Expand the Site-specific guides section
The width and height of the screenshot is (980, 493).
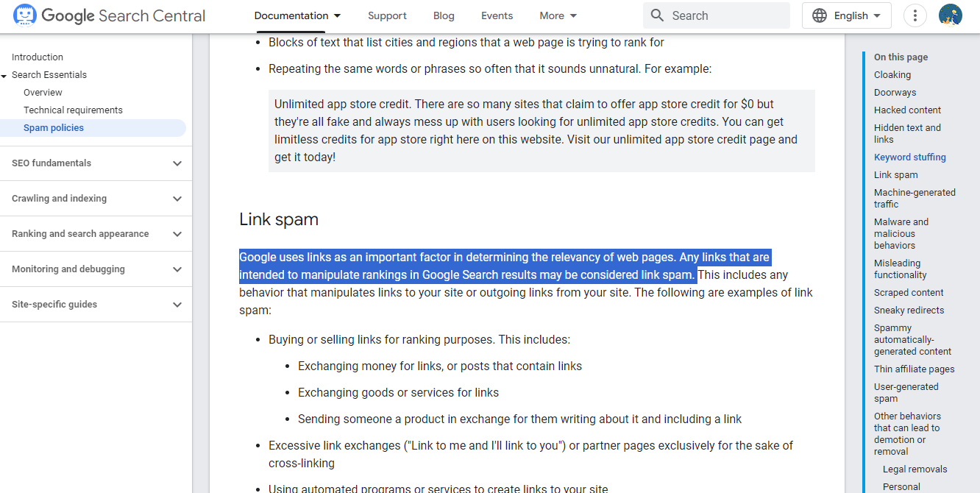[x=96, y=305]
